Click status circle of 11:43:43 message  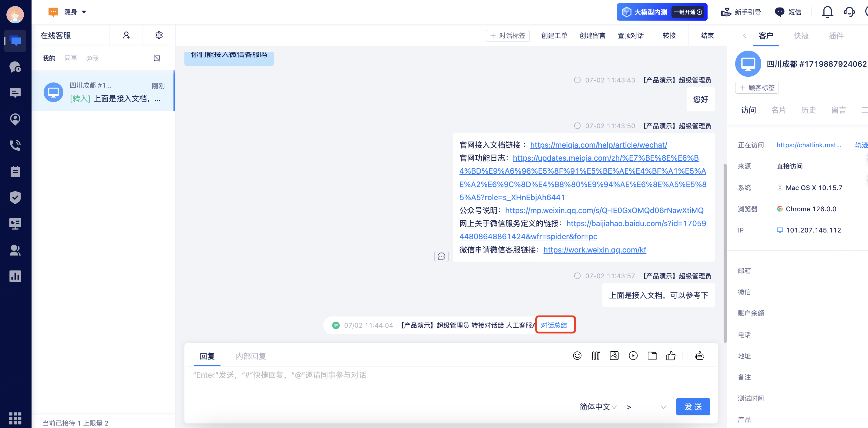(x=577, y=80)
